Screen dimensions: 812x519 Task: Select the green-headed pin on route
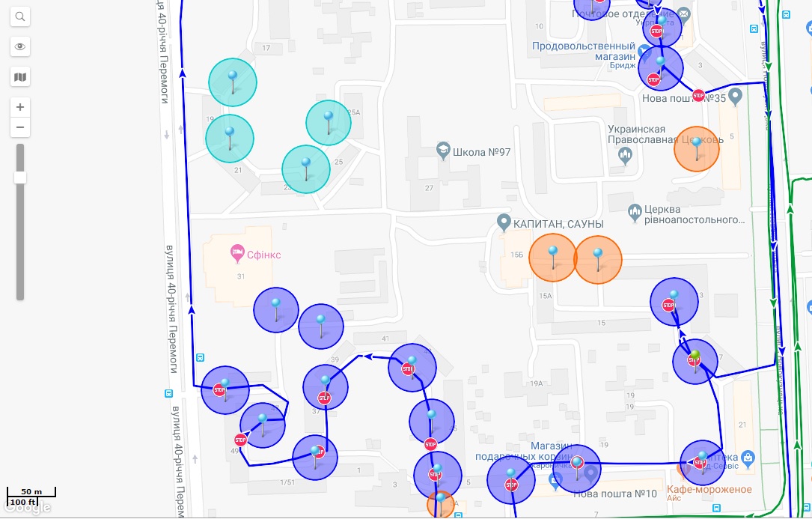[x=695, y=355]
